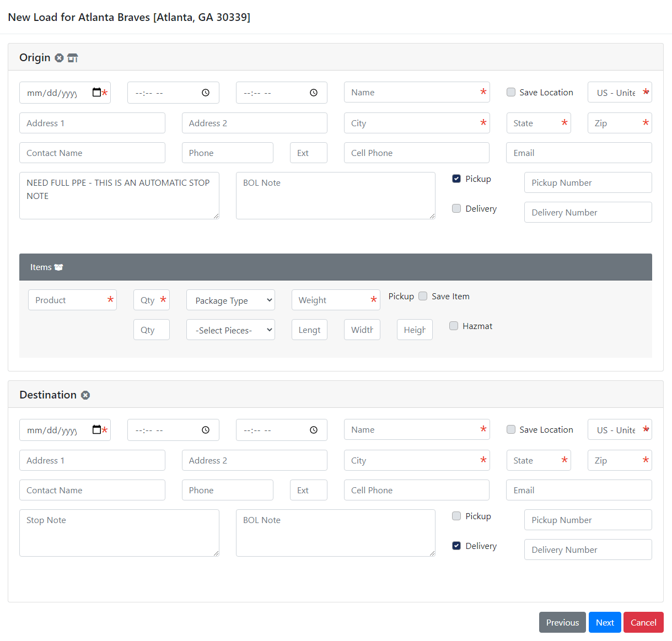
Task: Open the Origin date calendar picker icon
Action: point(96,93)
